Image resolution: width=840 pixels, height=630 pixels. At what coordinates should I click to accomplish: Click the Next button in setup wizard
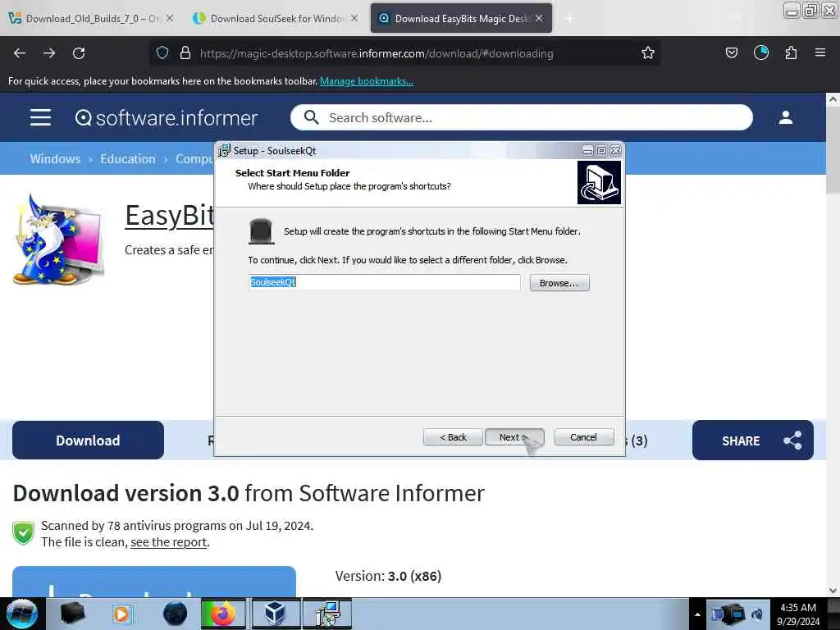pos(514,437)
